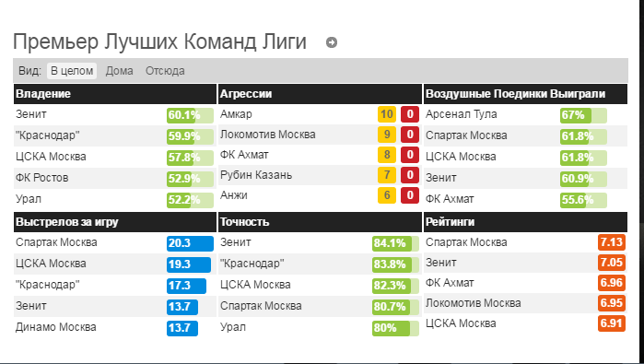Image resolution: width=644 pixels, height=364 pixels.
Task: Click the arrow icon next to the title
Action: click(332, 42)
